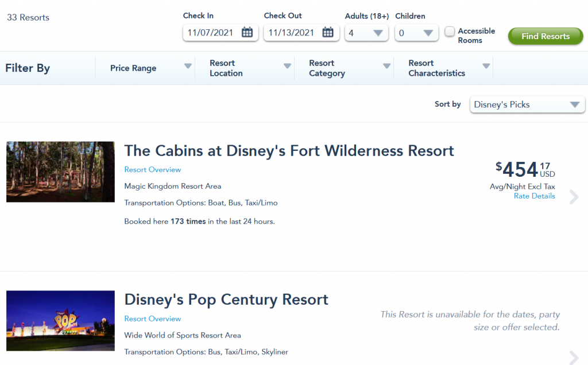Open the Adults (18+) dropdown
The width and height of the screenshot is (588, 365).
pyautogui.click(x=366, y=33)
